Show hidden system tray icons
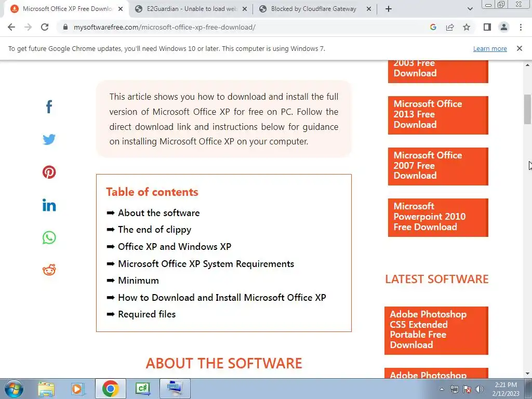 click(x=442, y=389)
